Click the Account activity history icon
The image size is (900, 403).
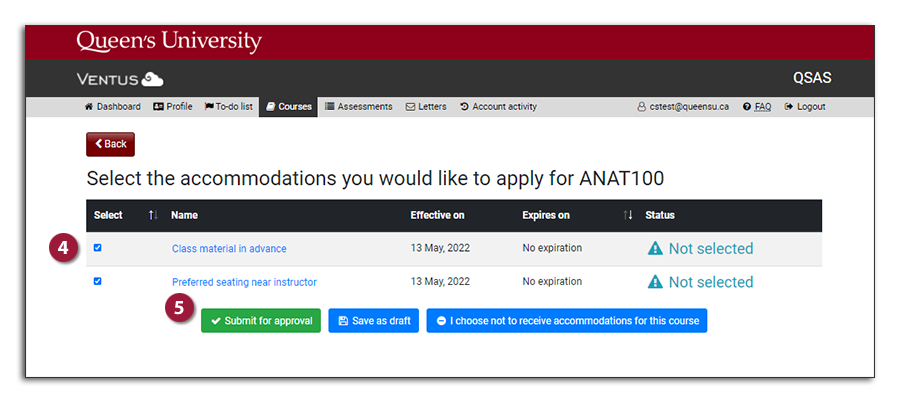point(465,107)
